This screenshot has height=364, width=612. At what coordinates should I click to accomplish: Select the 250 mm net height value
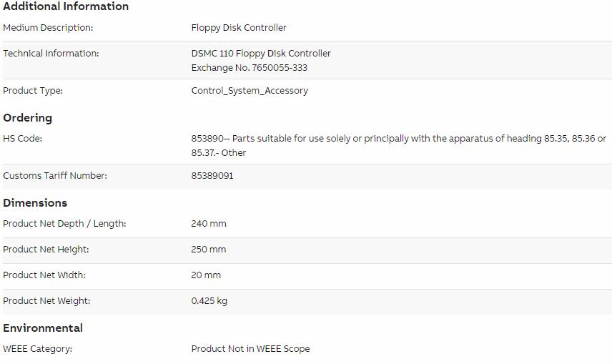coord(209,250)
